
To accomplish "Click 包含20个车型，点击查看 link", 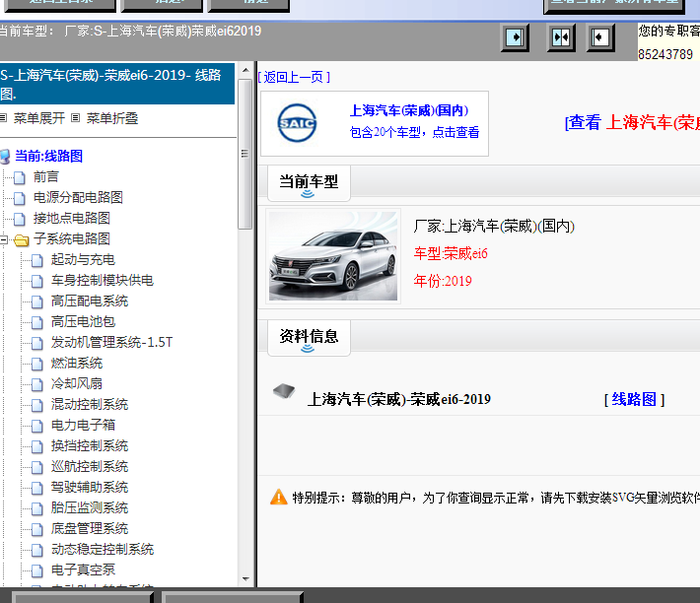I will [x=414, y=132].
